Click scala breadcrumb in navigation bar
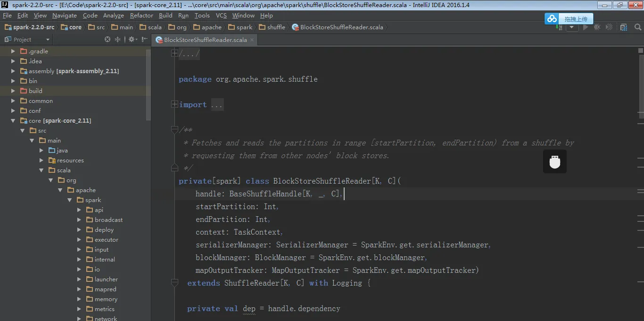644x321 pixels. pyautogui.click(x=150, y=27)
